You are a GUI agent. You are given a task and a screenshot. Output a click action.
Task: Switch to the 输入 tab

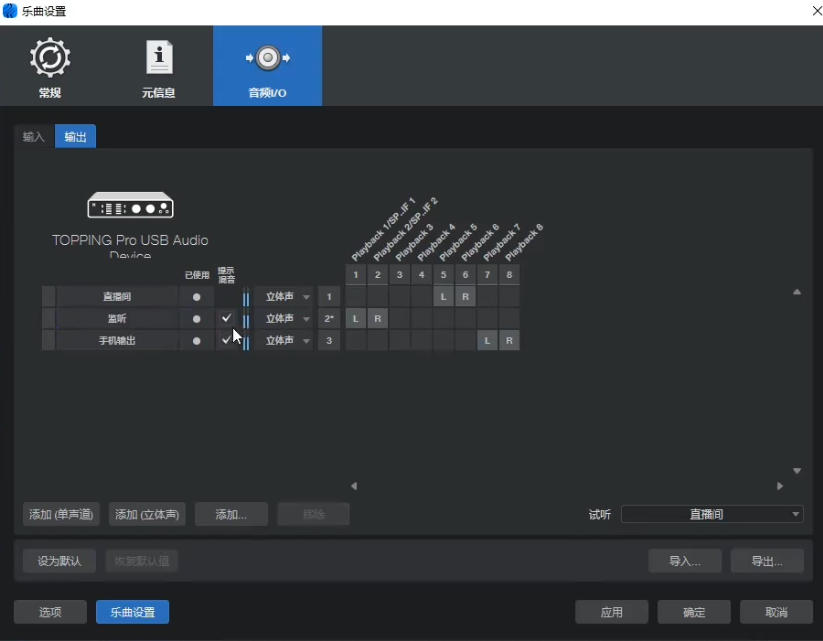coord(33,136)
